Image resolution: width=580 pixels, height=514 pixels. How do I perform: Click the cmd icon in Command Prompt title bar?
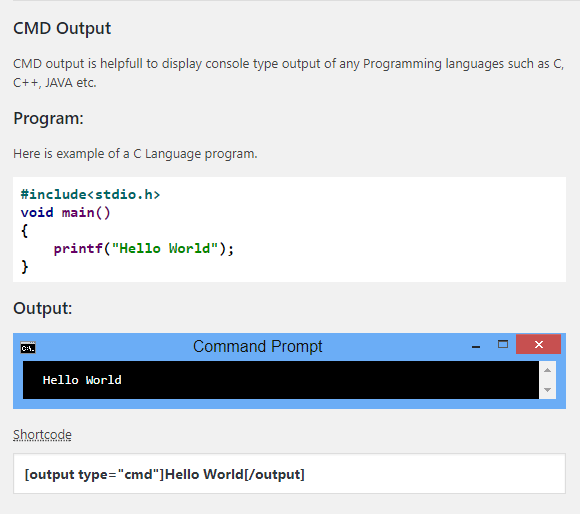(28, 348)
